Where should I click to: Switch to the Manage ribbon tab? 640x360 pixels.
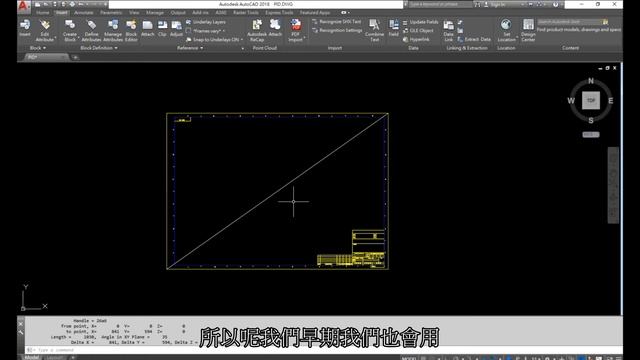pos(155,13)
